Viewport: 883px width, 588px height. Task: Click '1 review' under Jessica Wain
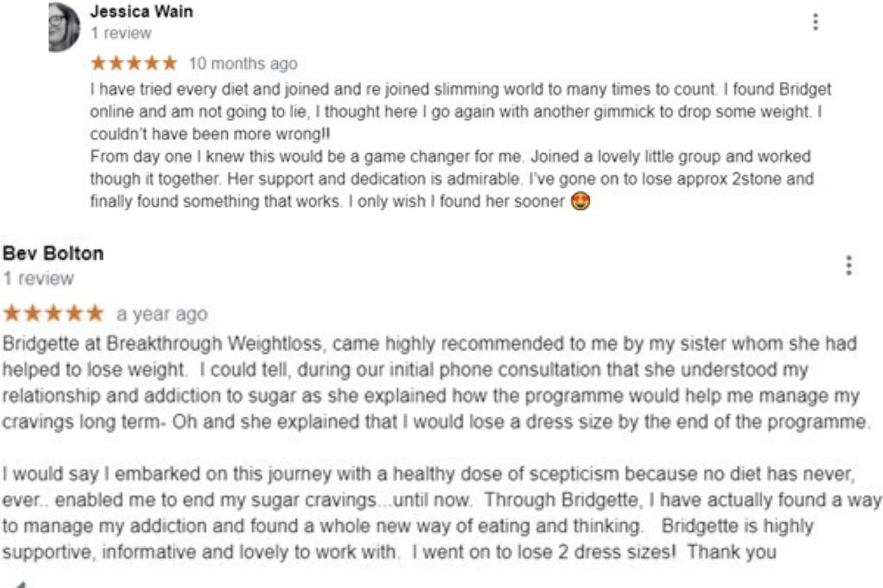coord(121,33)
